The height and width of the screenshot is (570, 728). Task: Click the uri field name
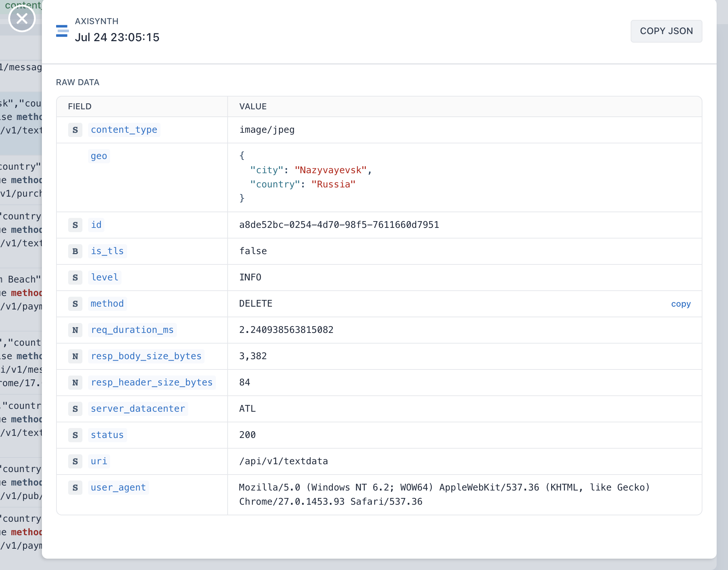pyautogui.click(x=99, y=461)
